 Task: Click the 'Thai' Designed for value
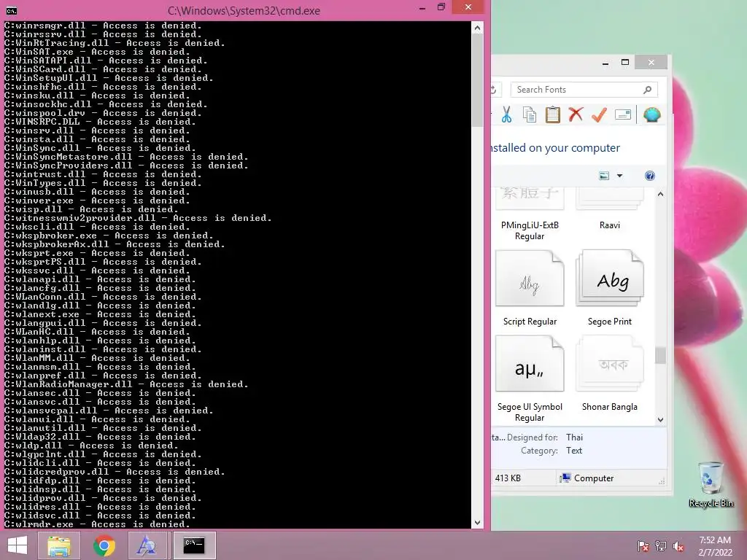point(575,437)
